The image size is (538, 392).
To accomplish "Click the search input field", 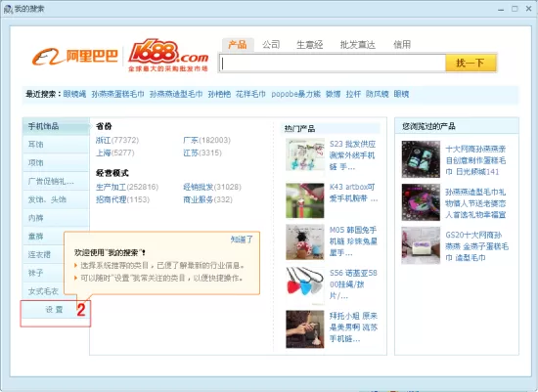I will click(x=333, y=64).
